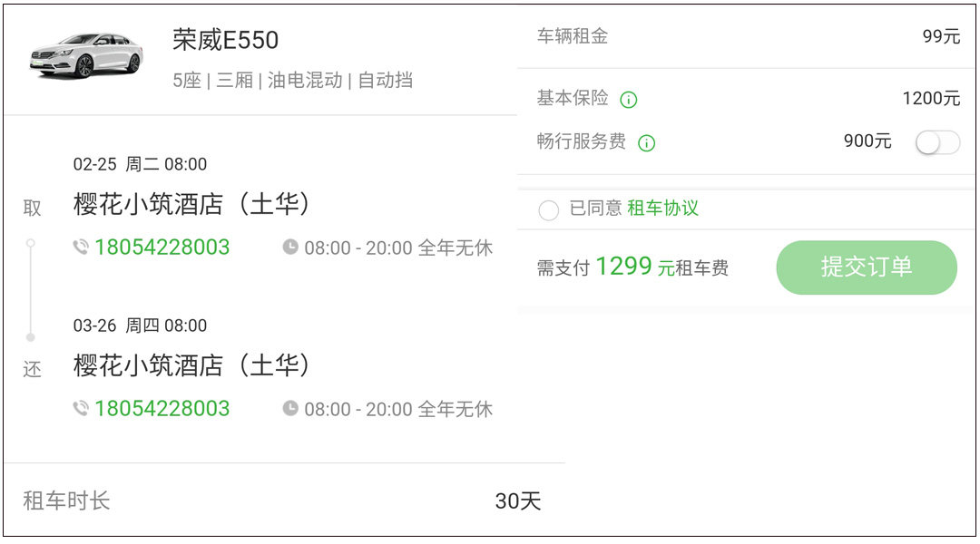Enable the 畅行服务费 toggle switch
Viewport: 980px width, 544px height.
[937, 142]
